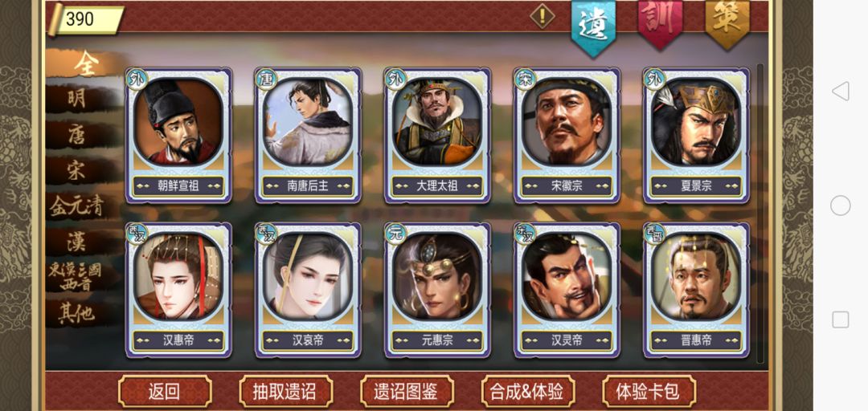This screenshot has width=868, height=411.
Task: Tap the exclamation mark info icon
Action: [542, 16]
